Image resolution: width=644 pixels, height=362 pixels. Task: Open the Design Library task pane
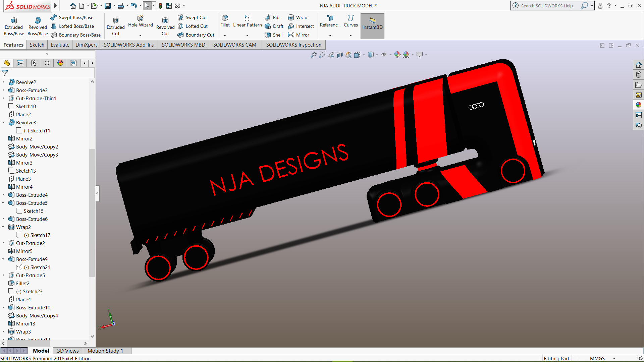[638, 75]
